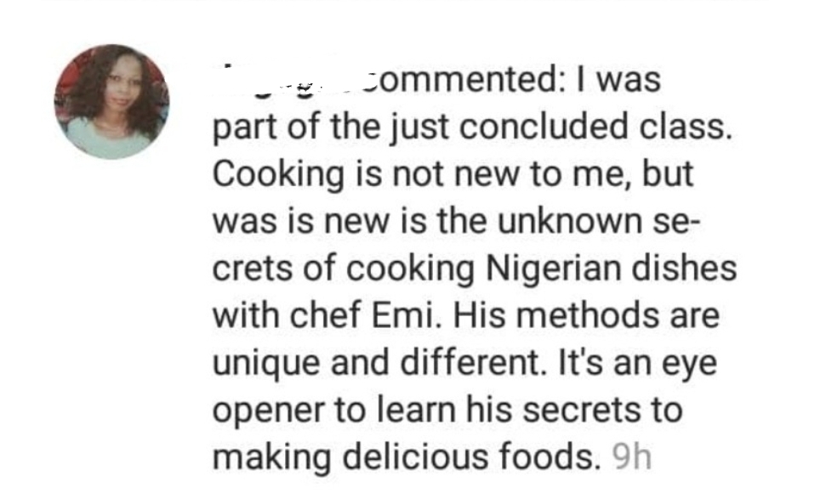Select the words 'Nigerian dishes'

[x=611, y=269]
